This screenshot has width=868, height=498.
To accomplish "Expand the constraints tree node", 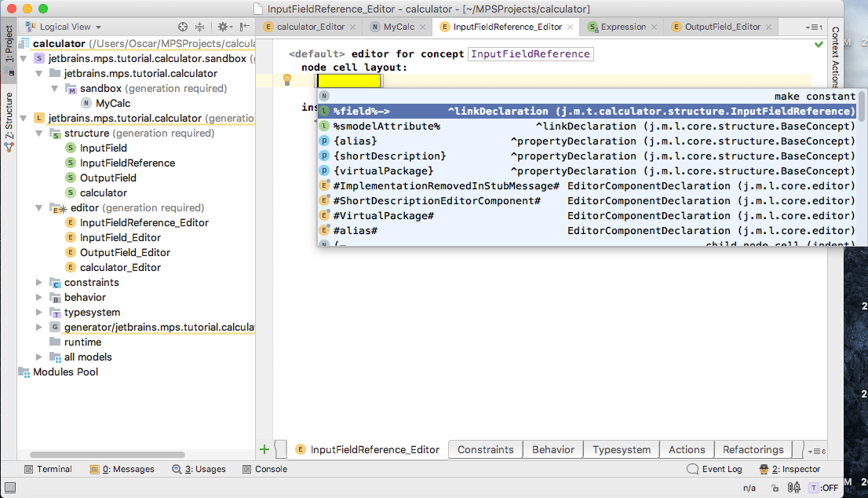I will tap(40, 282).
